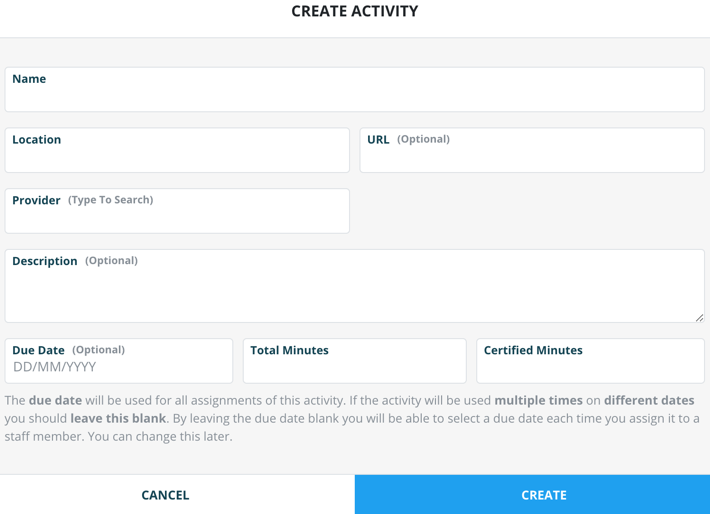The height and width of the screenshot is (514, 710).
Task: Click the CREATE ACTIVITY dialog title
Action: tap(354, 12)
